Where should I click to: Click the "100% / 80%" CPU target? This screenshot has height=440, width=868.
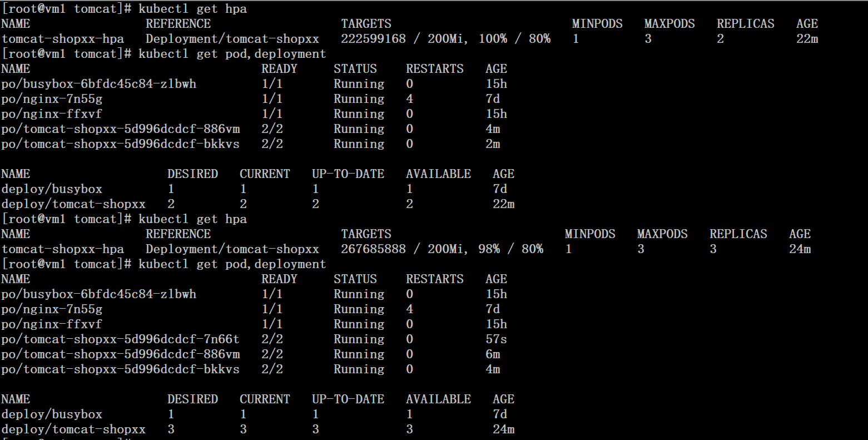[x=514, y=39]
